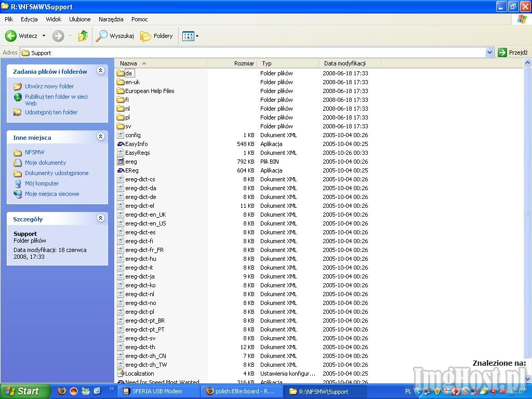Sort by the Rozmiar column header
Screen dimensions: 532x399
(232, 63)
